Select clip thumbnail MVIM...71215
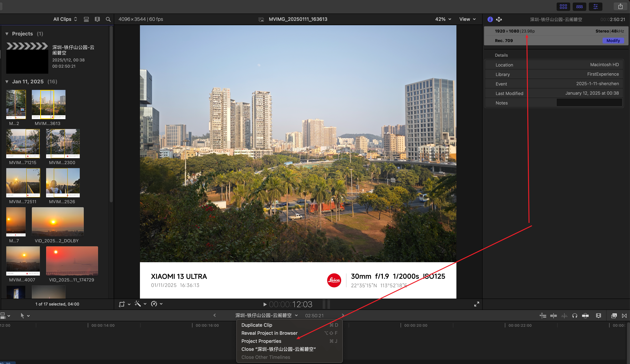630x364 pixels. pos(23,144)
